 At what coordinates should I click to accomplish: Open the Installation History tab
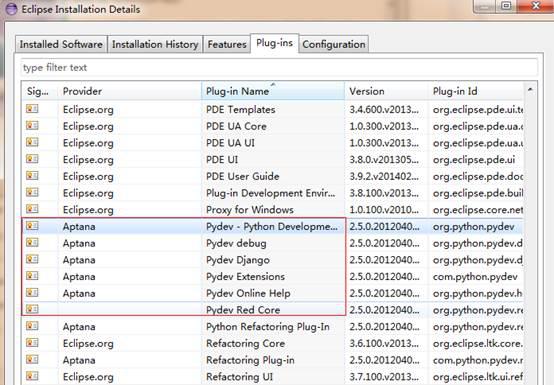click(x=155, y=45)
